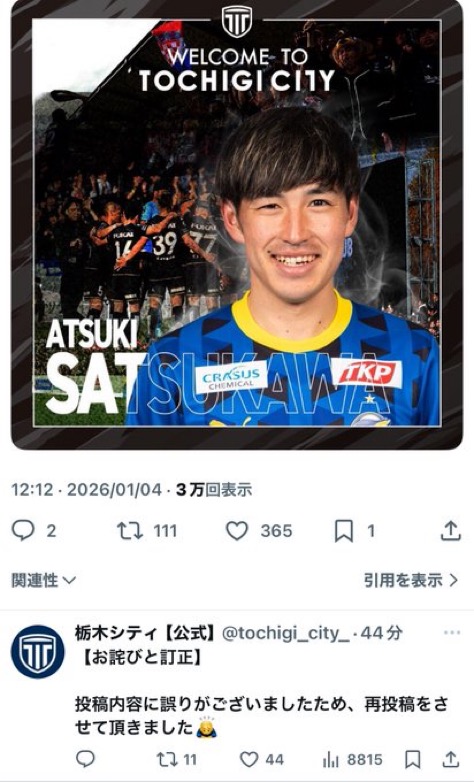Viewport: 474px width, 782px height.
Task: Open Tochigi City profile avatar
Action: [37, 651]
